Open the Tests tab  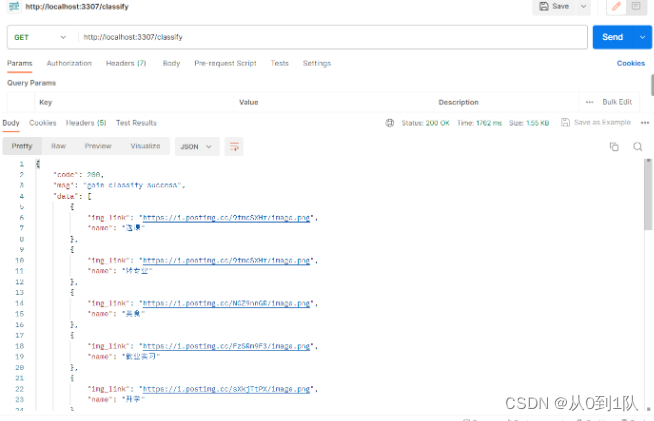[279, 63]
